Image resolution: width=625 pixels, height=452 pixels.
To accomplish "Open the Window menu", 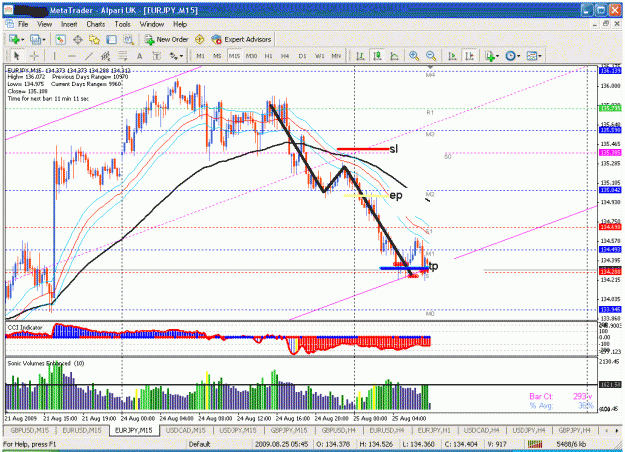I will (x=151, y=24).
